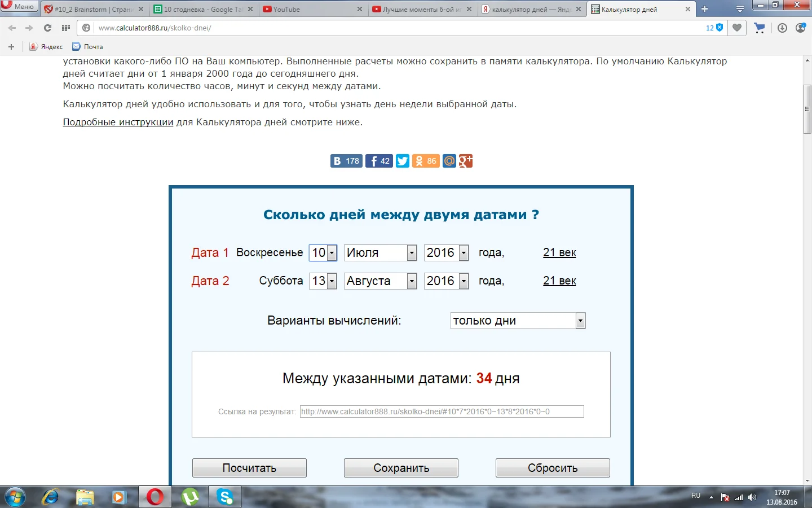The width and height of the screenshot is (812, 508).
Task: Click the '21 век' link for Дата 2
Action: [x=559, y=281]
